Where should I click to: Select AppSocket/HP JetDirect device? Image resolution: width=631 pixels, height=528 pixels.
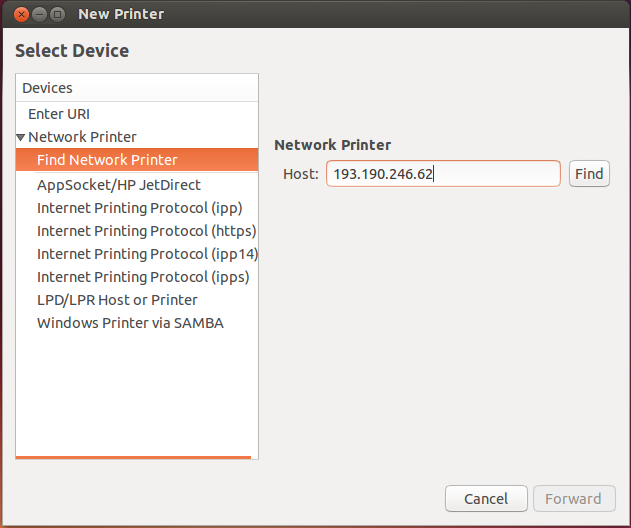tap(119, 185)
